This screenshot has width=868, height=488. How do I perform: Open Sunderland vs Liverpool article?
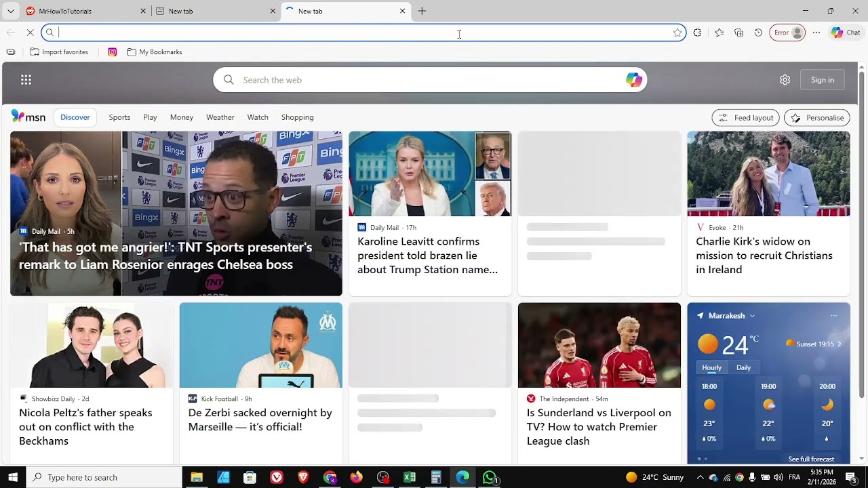pyautogui.click(x=599, y=384)
